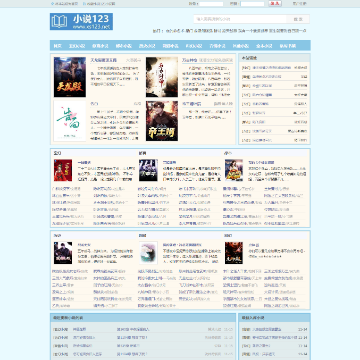
Task: Focus the password field in the top bar
Action: pos(252,4)
